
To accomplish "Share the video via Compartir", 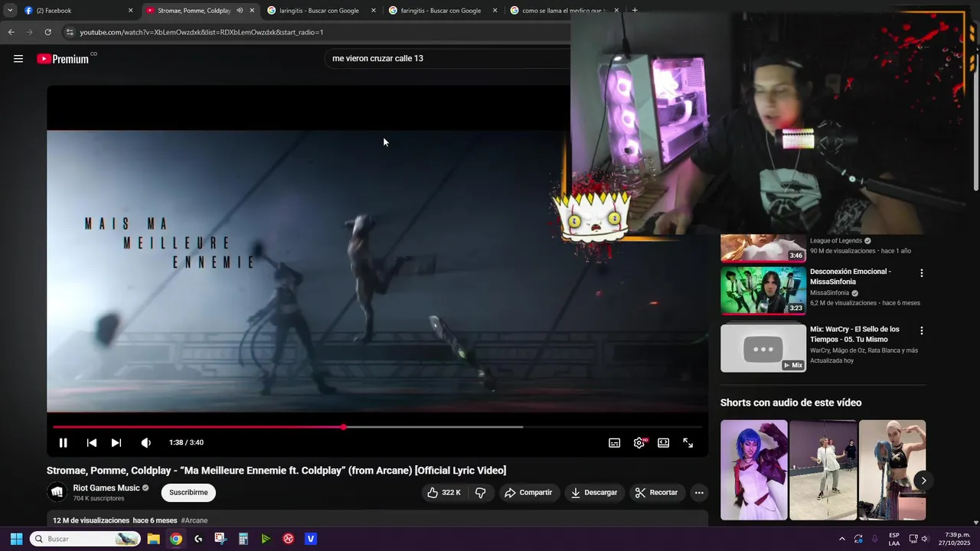I will pos(528,493).
